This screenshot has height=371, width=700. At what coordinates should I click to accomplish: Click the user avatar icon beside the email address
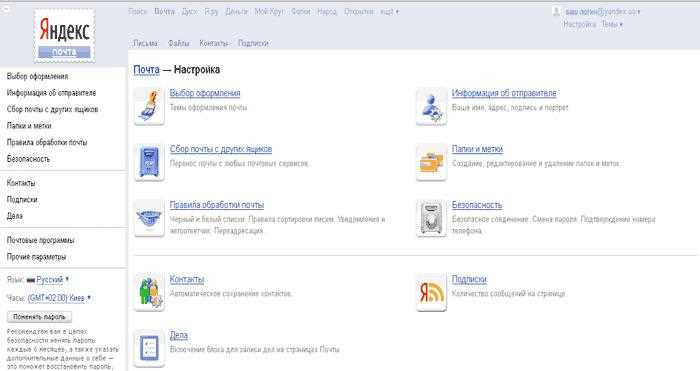tap(556, 12)
